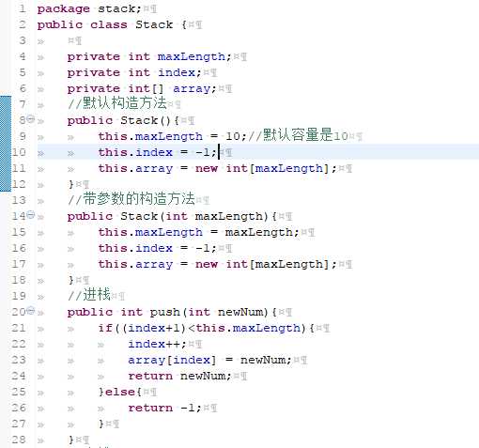479x448 pixels.
Task: Click 'private int maxLength;' field line
Action: click(x=149, y=56)
